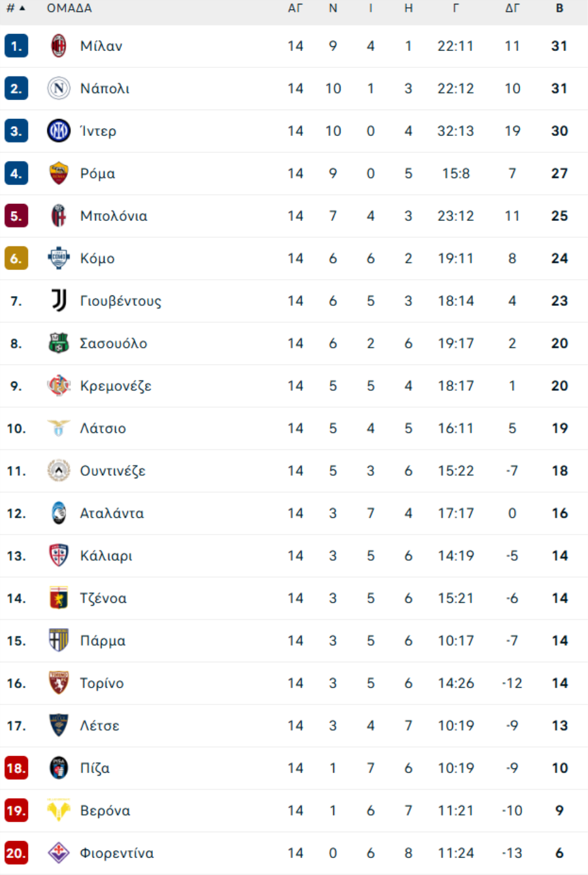Sort by the ΟΜΑΔΑ column header
588x875 pixels.
point(69,8)
